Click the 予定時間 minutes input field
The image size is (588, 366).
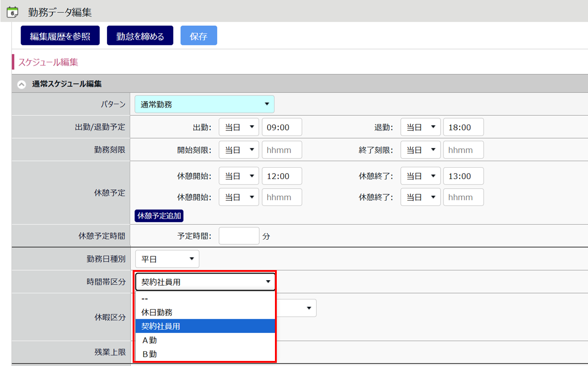pyautogui.click(x=239, y=236)
